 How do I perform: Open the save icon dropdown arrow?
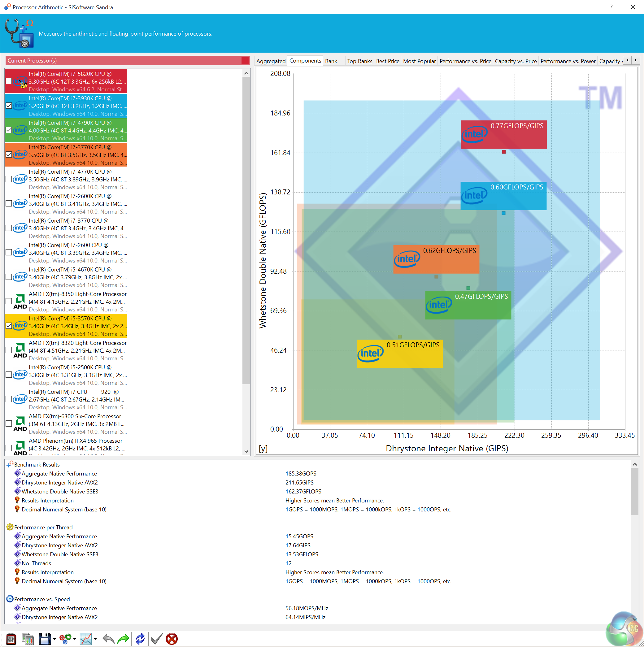54,639
